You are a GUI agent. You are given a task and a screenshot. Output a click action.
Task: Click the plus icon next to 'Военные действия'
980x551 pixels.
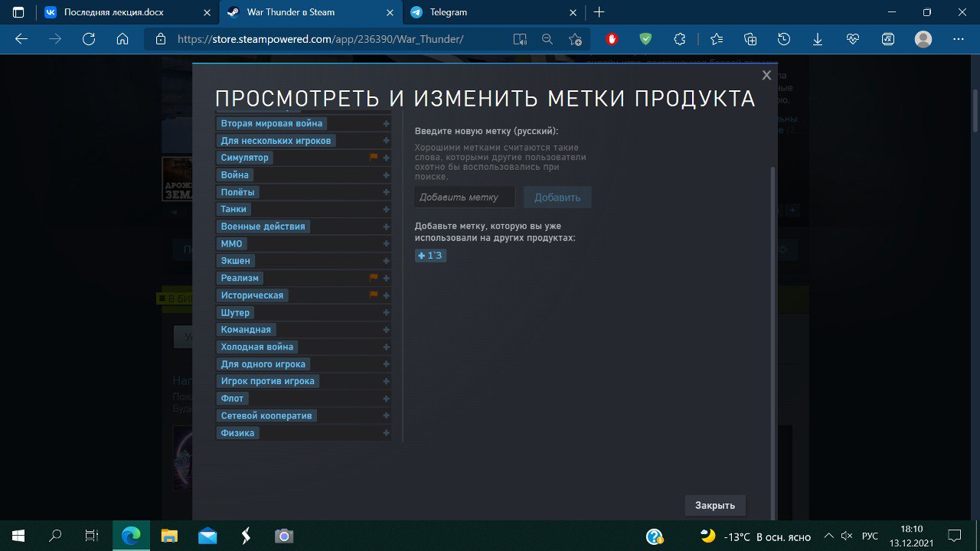tap(387, 227)
